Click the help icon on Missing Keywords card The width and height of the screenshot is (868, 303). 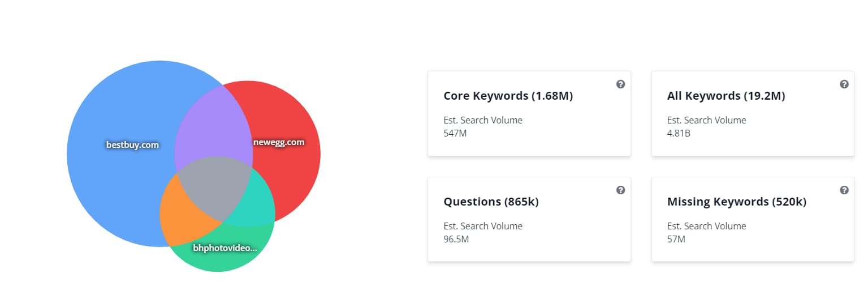[844, 190]
